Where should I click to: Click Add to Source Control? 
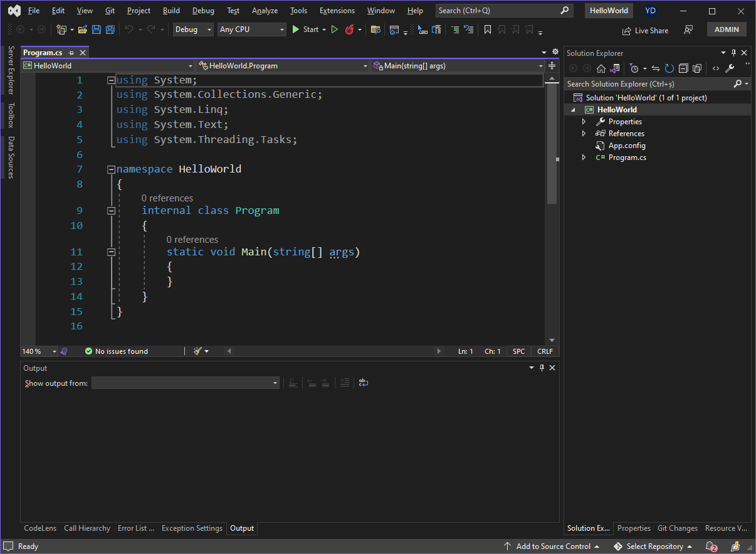pos(552,546)
